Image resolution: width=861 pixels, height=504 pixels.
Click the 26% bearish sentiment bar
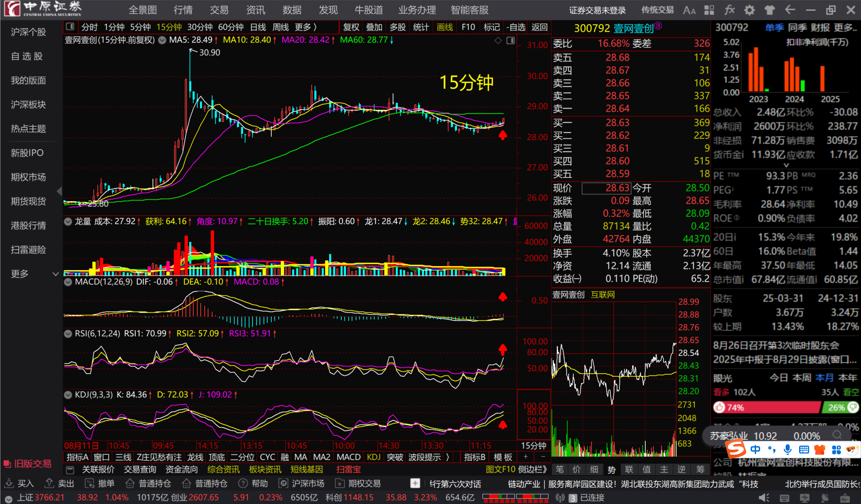840,407
